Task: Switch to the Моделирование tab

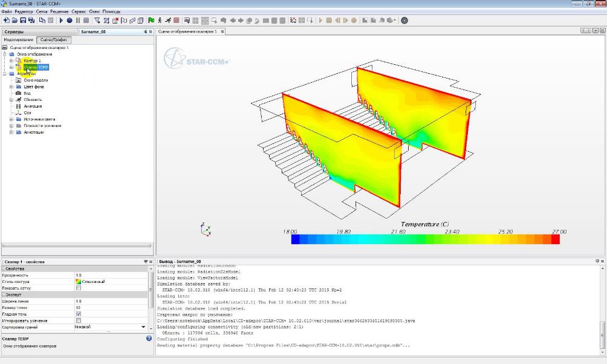Action: coord(19,40)
